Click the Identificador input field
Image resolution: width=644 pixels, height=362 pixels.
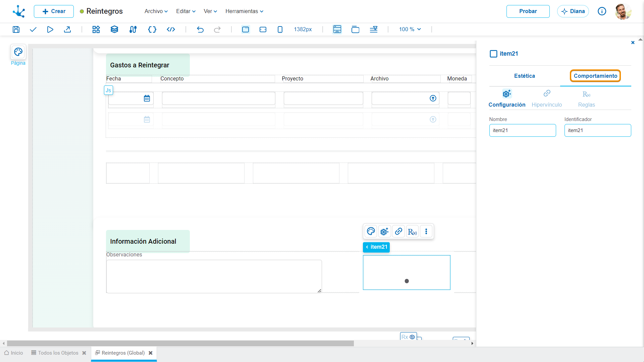click(x=598, y=130)
